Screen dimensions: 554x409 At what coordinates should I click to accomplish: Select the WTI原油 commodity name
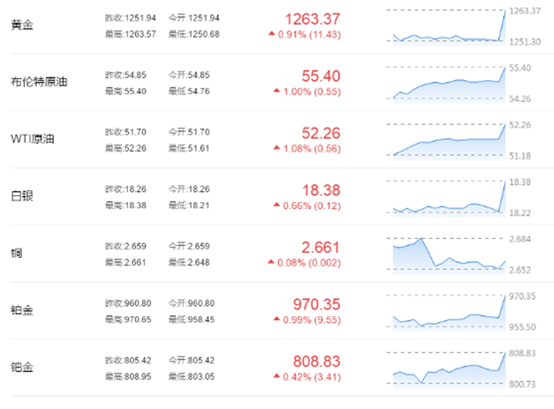(x=33, y=139)
